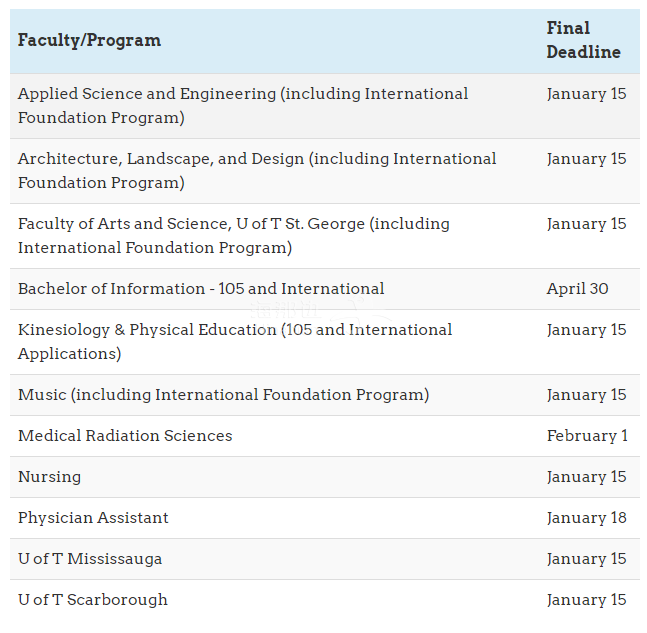Screen dimensions: 647x633
Task: Click January 15 deadline for Applied Science
Action: [586, 94]
